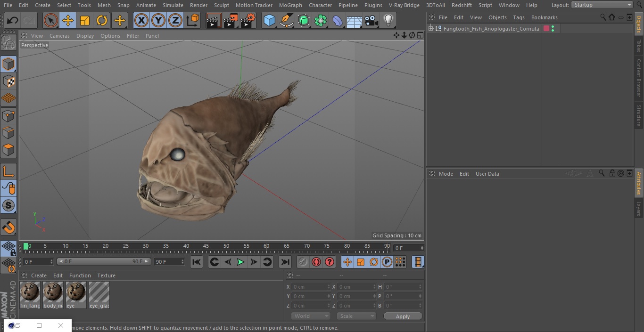Open the Layers side tab
This screenshot has height=332, width=644.
coord(639,208)
